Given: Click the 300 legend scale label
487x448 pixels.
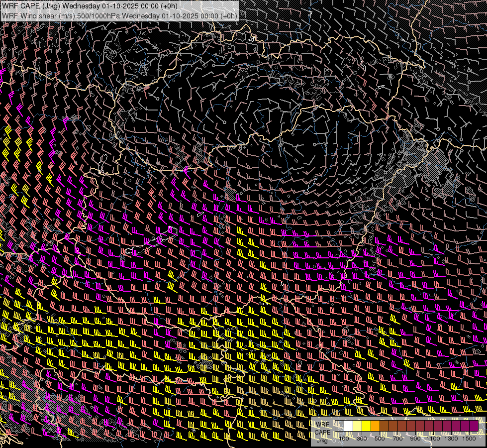Looking at the screenshot, I should pos(362,439).
